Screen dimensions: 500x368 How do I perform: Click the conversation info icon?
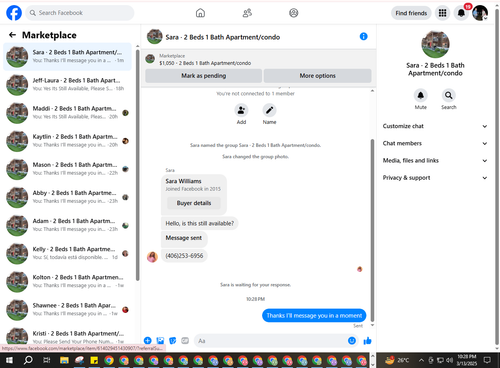point(364,36)
